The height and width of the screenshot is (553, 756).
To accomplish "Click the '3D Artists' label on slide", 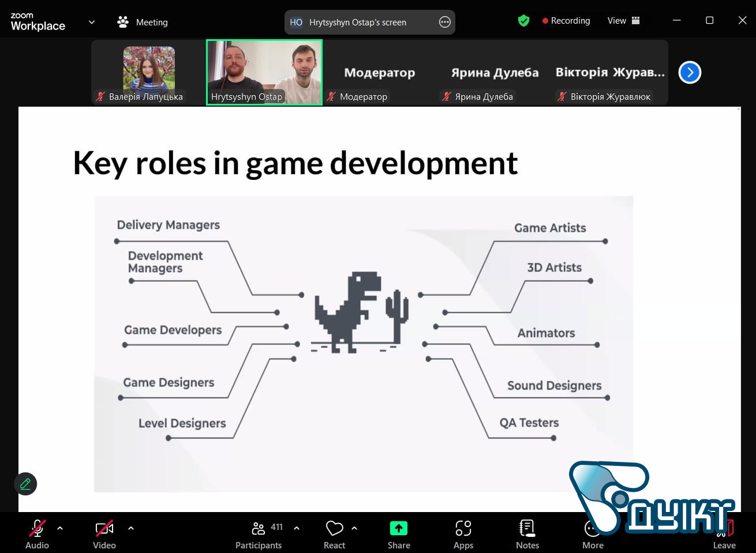I will pyautogui.click(x=555, y=268).
